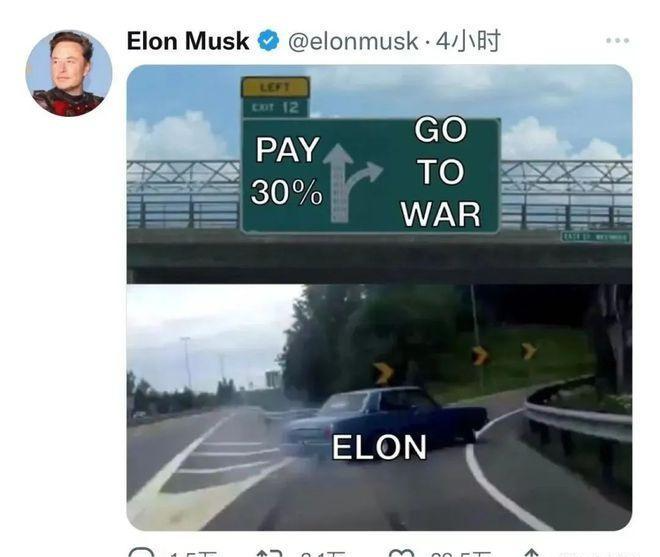Click the swerving blue car
The height and width of the screenshot is (557, 660).
pyautogui.click(x=385, y=420)
